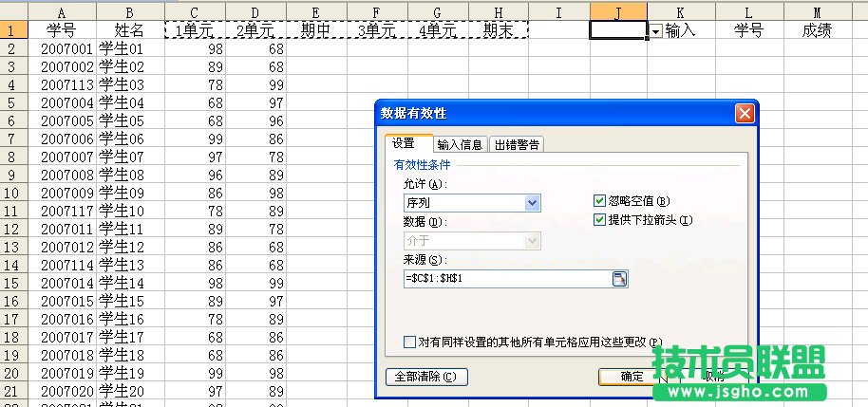Click the range selector icon in the 来源 field
This screenshot has height=407, width=868.
(x=619, y=279)
